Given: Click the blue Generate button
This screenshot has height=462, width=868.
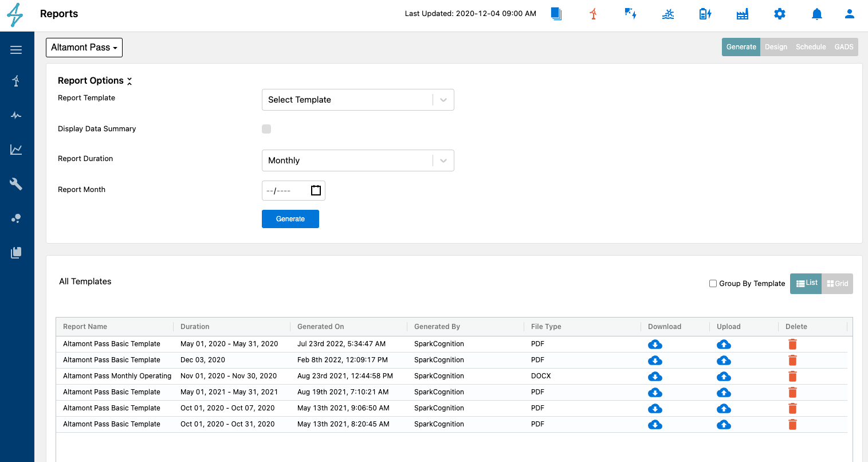Looking at the screenshot, I should click(290, 219).
